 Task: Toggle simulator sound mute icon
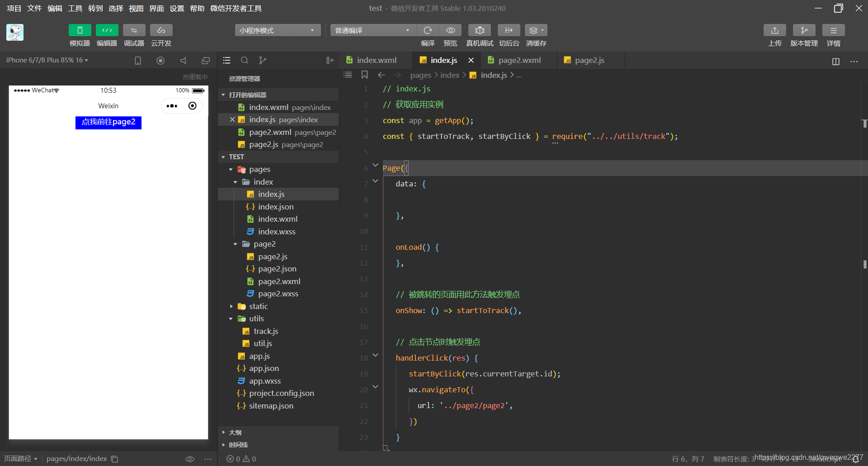point(183,61)
